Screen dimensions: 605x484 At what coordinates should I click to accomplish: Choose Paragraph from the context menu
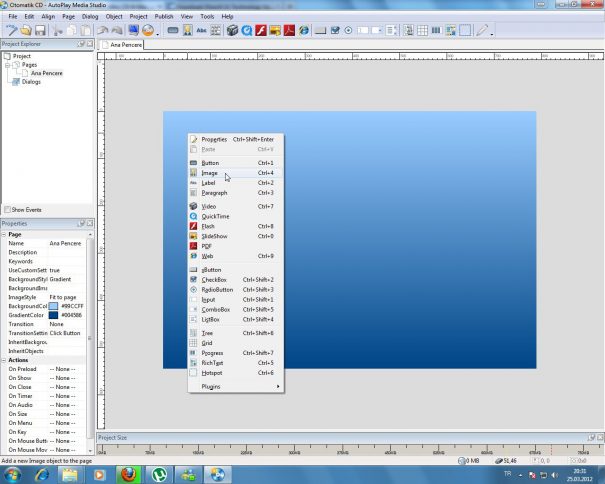click(236, 193)
